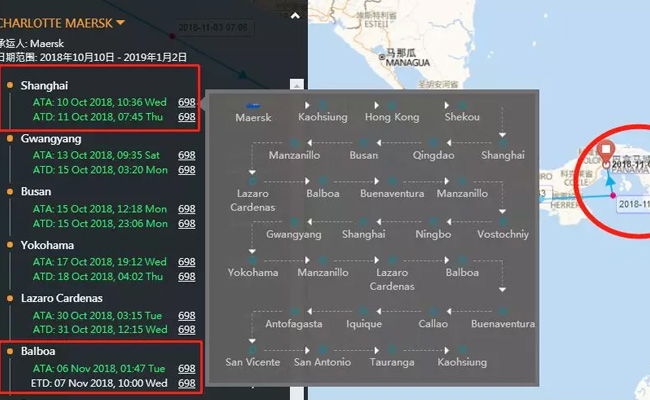Click the Managua city marker on map
The height and width of the screenshot is (400, 650).
pos(382,57)
